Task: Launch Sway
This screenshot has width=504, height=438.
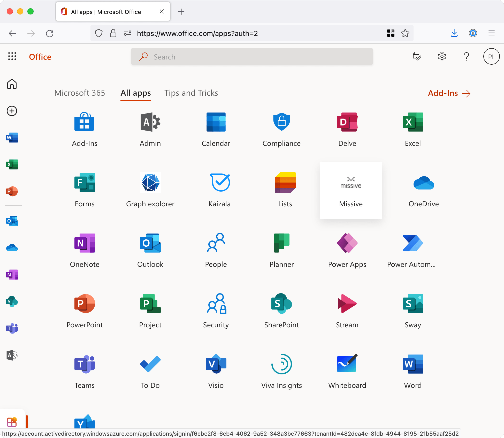Action: pyautogui.click(x=413, y=310)
